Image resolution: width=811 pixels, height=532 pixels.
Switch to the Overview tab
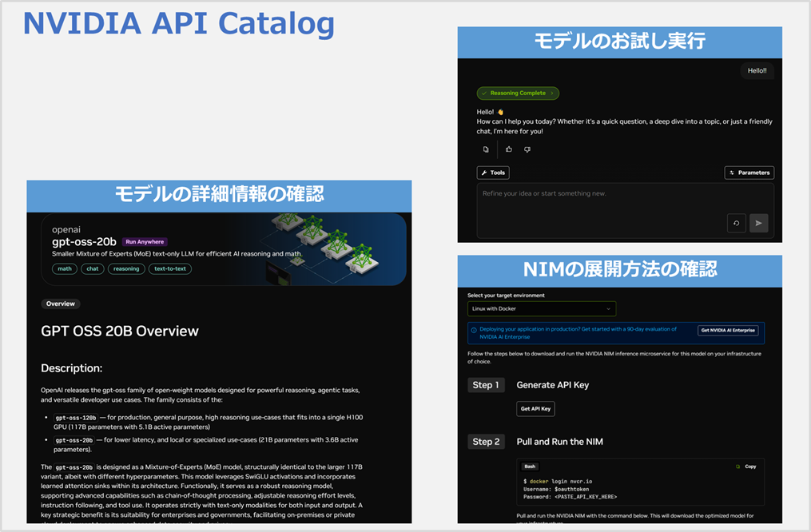(x=60, y=304)
